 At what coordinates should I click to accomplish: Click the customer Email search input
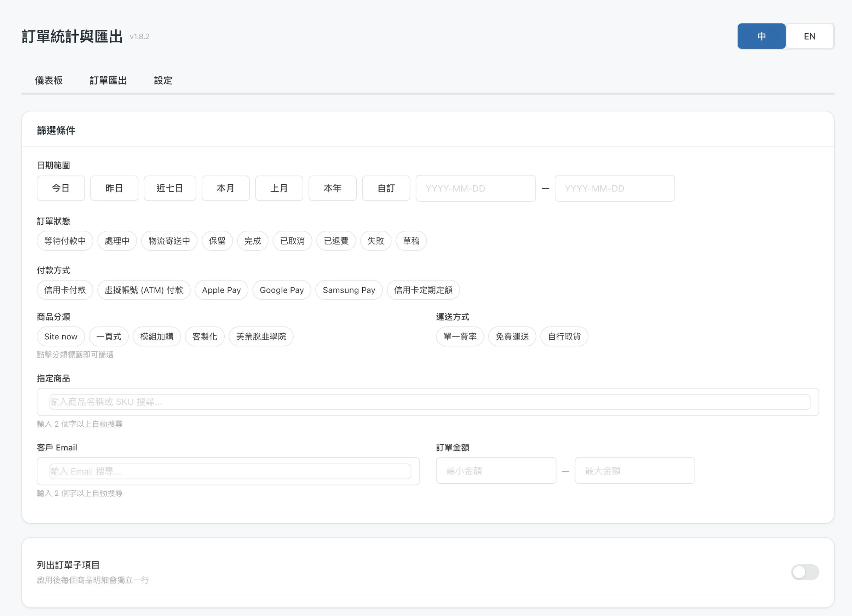[230, 471]
